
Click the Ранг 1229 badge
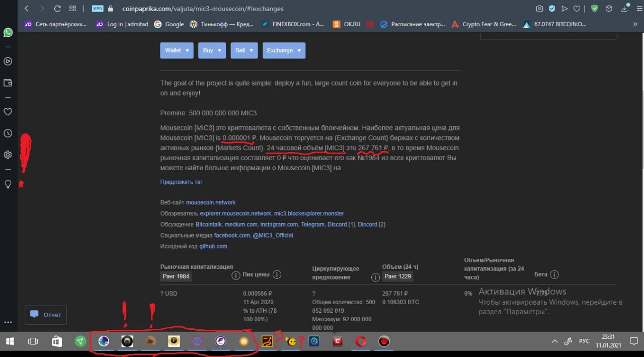(398, 276)
